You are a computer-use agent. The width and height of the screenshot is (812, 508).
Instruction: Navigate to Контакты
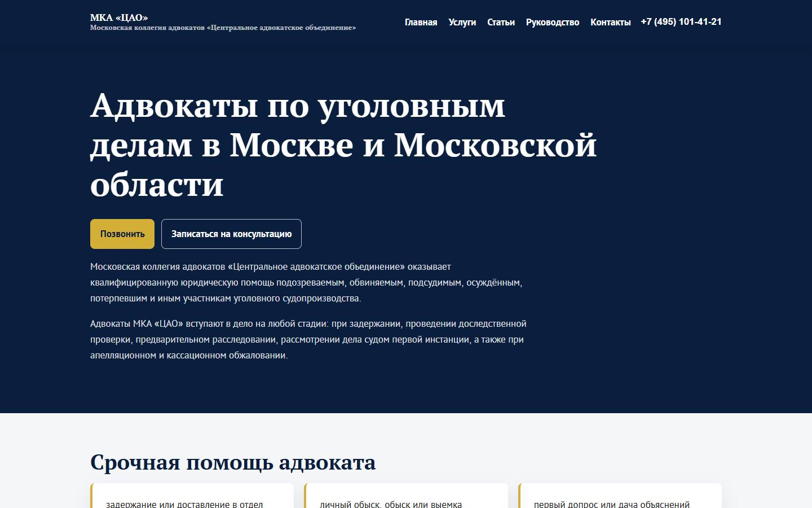610,22
